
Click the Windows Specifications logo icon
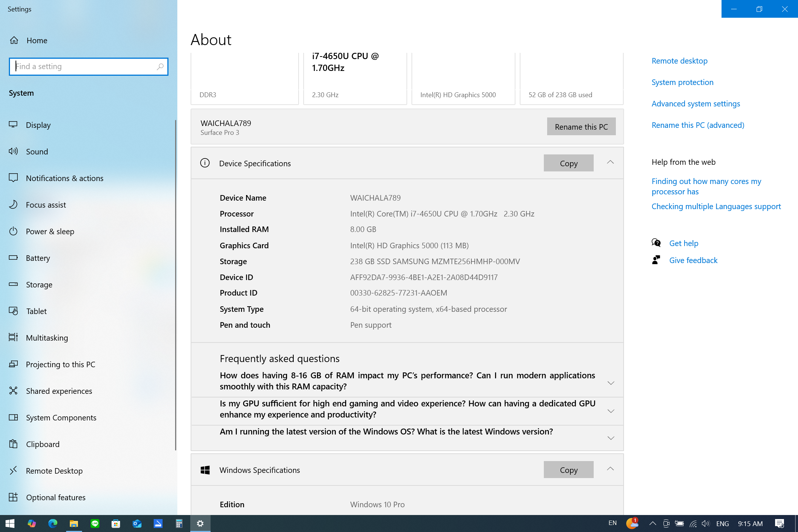pyautogui.click(x=205, y=470)
